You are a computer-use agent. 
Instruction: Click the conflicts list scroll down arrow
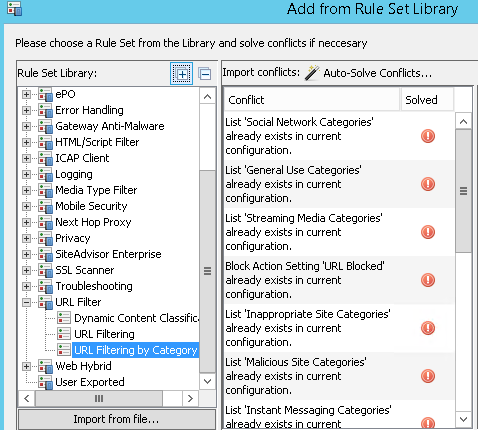tap(463, 419)
